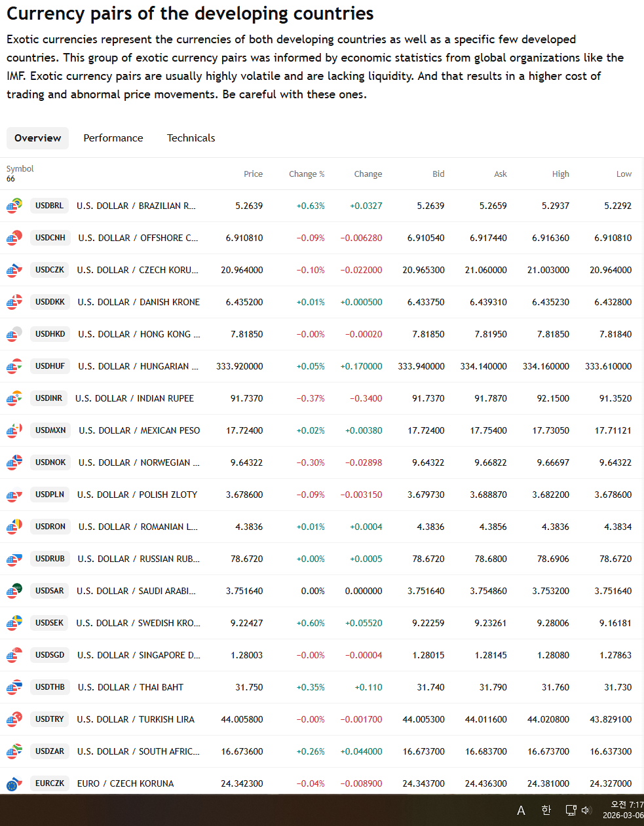Image resolution: width=644 pixels, height=826 pixels.
Task: Sort table by High column header
Action: pos(561,174)
